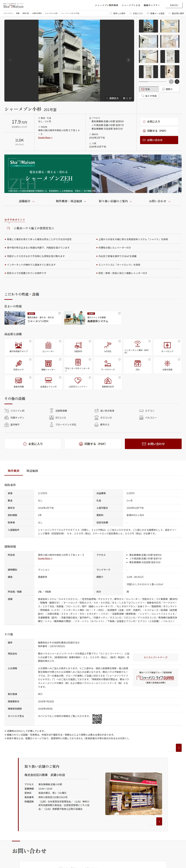Open the MENU in the header
The height and width of the screenshot is (868, 186).
(x=174, y=5)
